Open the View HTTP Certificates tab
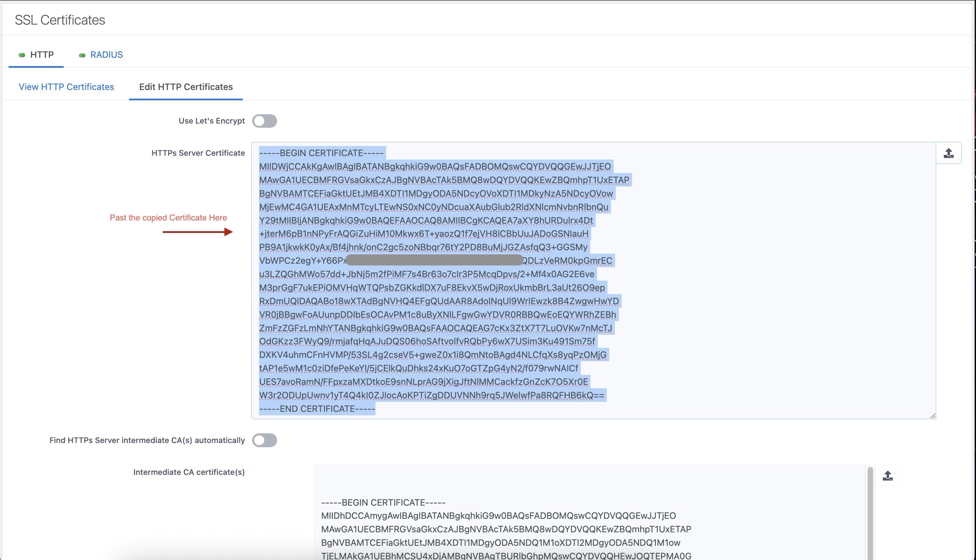This screenshot has width=976, height=560. point(66,87)
